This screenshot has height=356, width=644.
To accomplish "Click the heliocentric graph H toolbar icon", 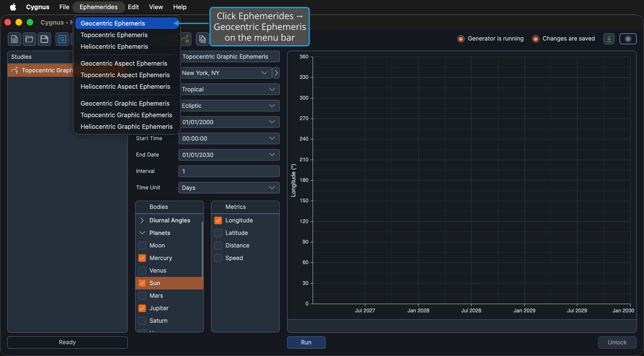I will [186, 39].
